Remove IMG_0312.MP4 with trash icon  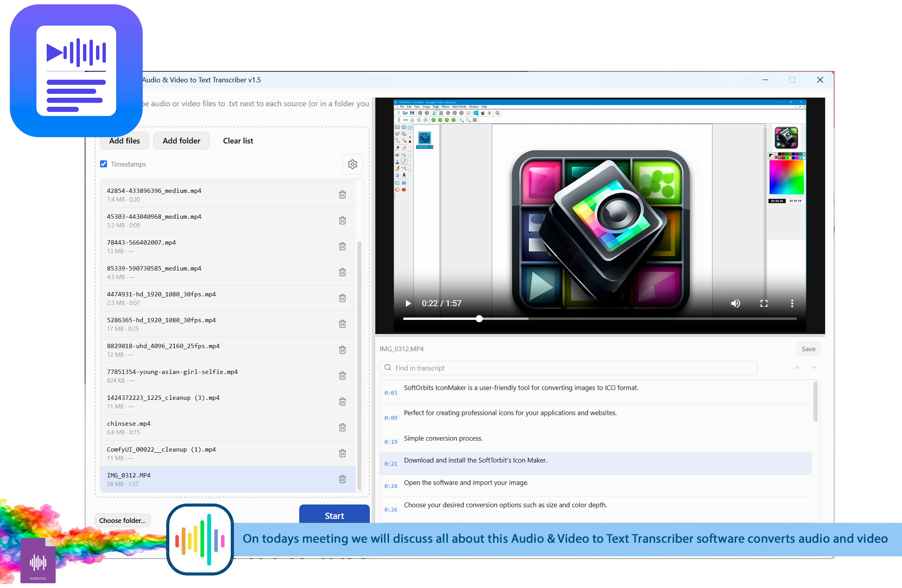342,479
